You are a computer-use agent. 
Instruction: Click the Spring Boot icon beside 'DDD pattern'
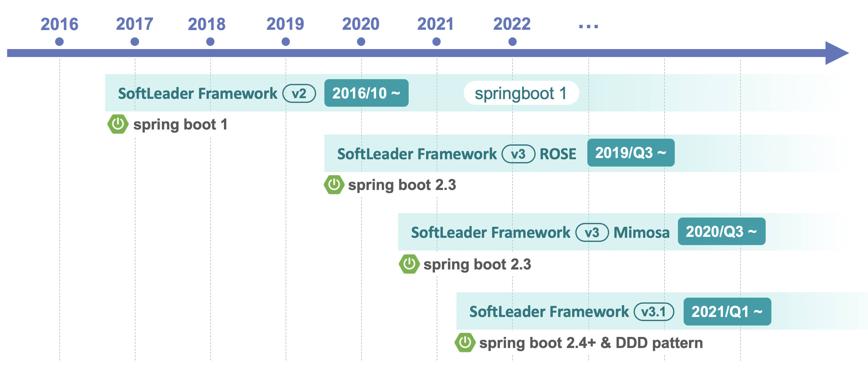(465, 342)
